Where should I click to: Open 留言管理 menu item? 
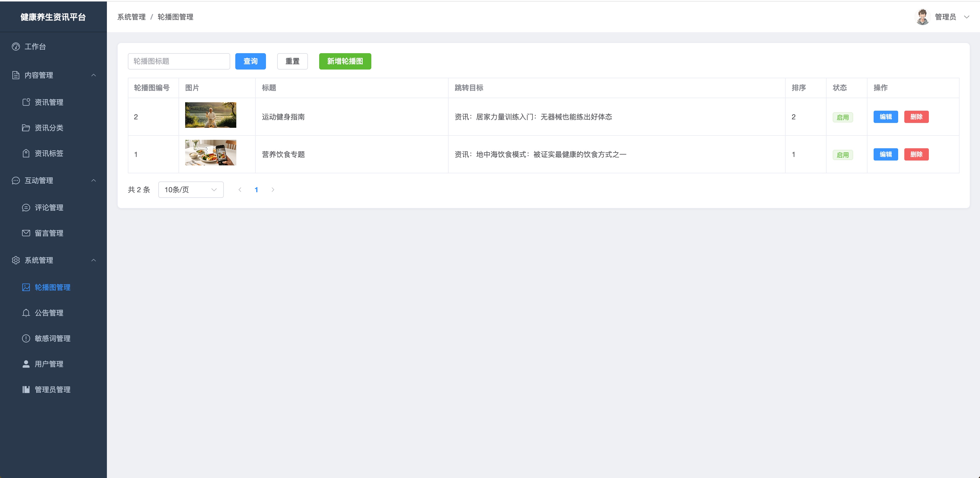click(53, 233)
